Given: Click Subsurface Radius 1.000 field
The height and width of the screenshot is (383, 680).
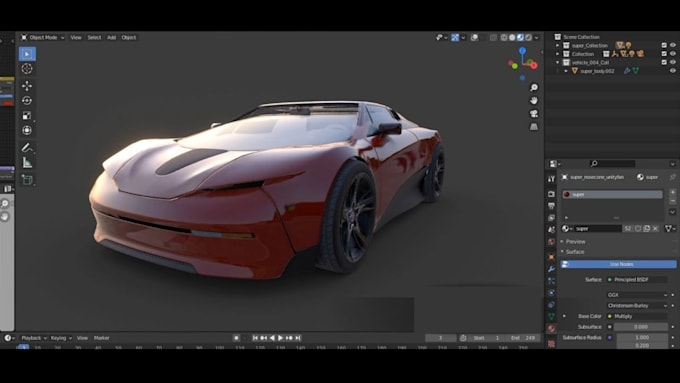Looking at the screenshot, I should pos(642,337).
